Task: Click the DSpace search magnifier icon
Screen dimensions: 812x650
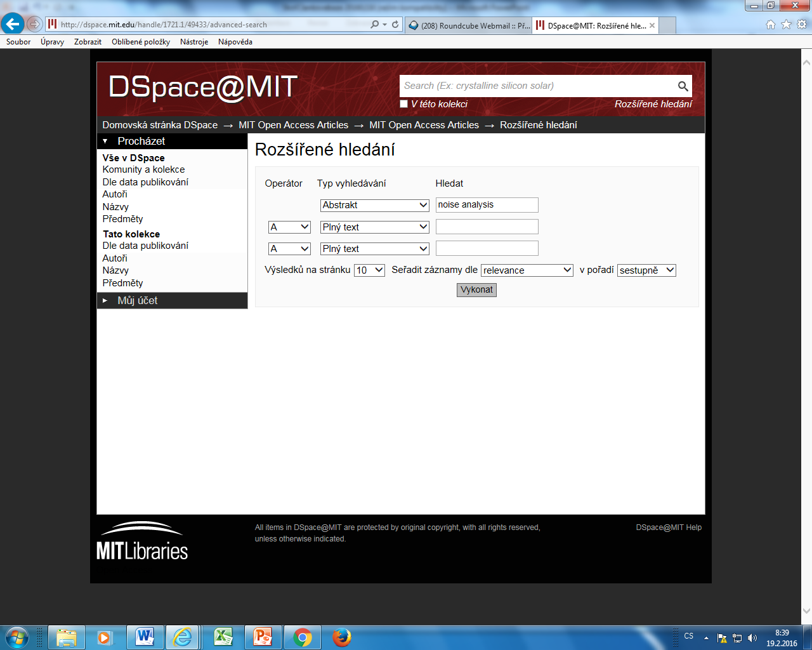Action: [683, 86]
